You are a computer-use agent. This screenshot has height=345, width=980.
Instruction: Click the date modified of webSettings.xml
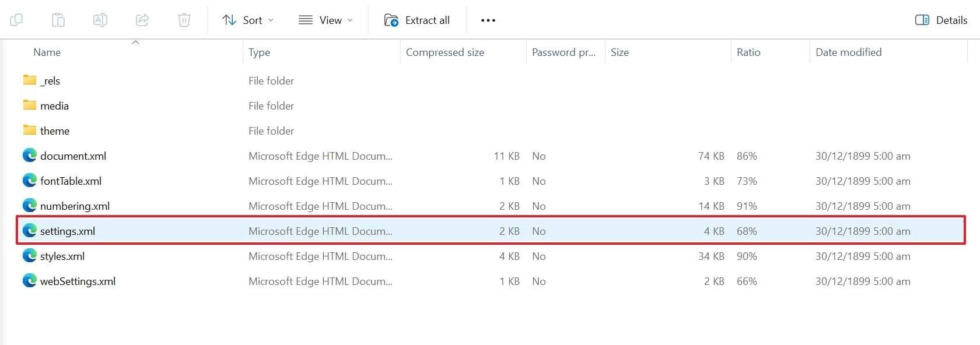863,281
